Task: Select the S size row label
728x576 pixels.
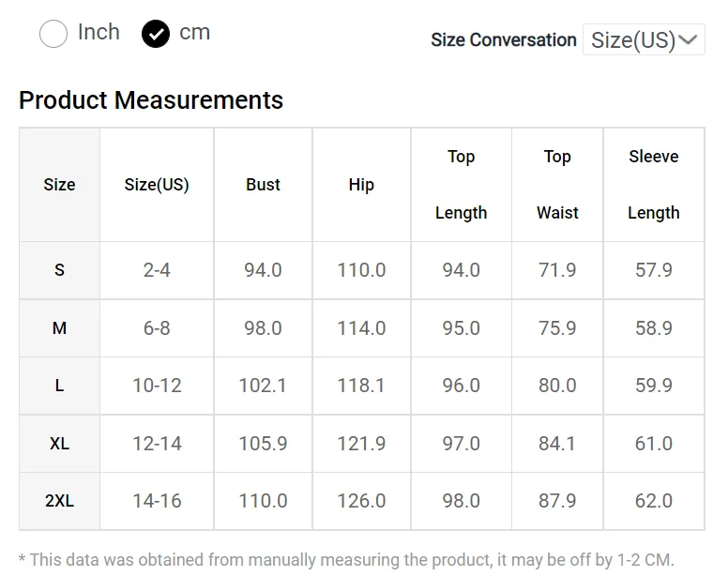Action: coord(59,270)
